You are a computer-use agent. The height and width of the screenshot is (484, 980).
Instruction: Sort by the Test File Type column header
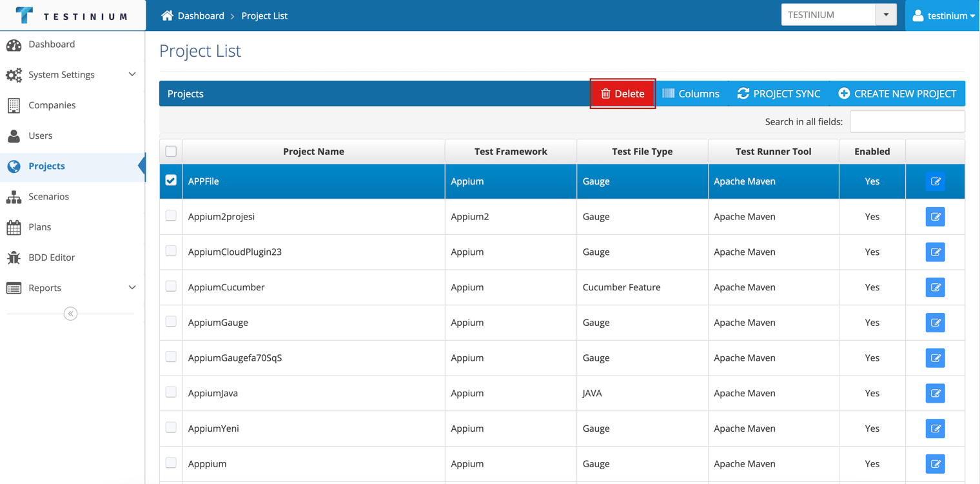click(x=642, y=152)
